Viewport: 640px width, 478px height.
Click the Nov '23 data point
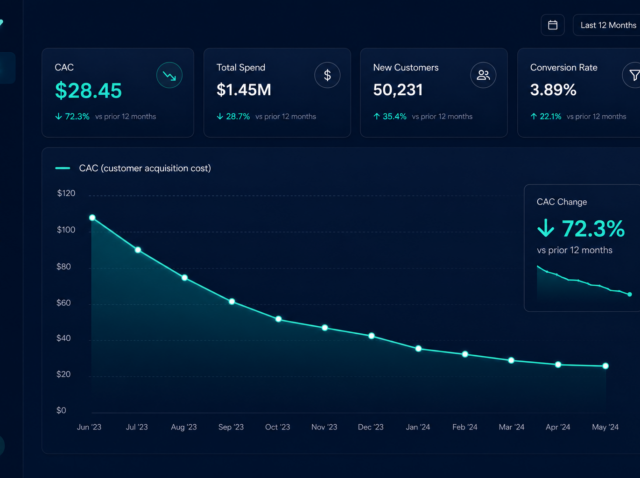tap(325, 327)
